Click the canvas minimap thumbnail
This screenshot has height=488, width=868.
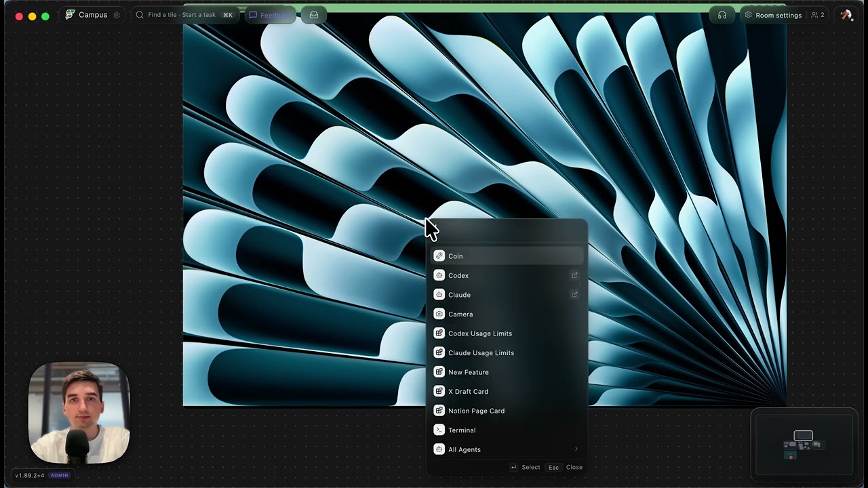tap(804, 443)
